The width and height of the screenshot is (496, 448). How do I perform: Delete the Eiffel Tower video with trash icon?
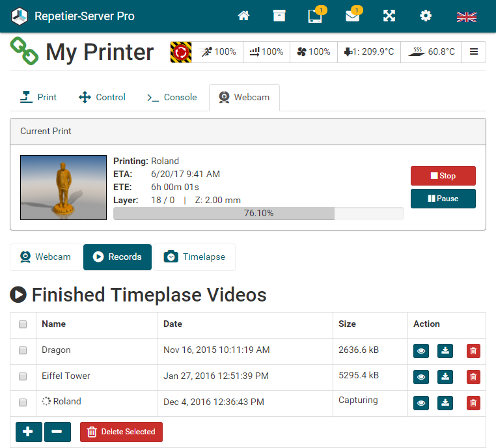[x=473, y=376]
